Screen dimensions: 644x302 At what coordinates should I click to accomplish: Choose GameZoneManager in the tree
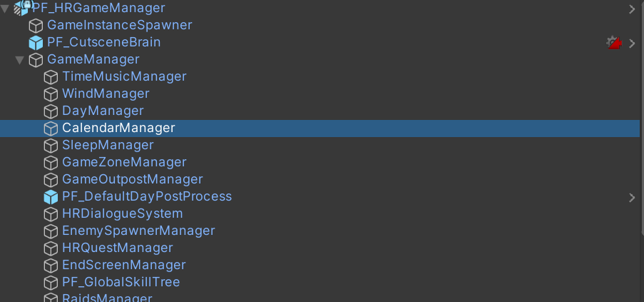124,162
